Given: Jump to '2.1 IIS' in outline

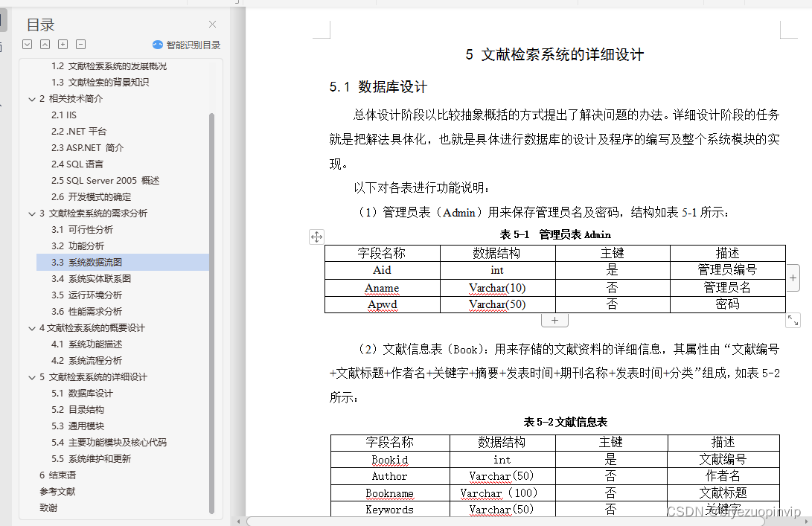Looking at the screenshot, I should pyautogui.click(x=64, y=115).
